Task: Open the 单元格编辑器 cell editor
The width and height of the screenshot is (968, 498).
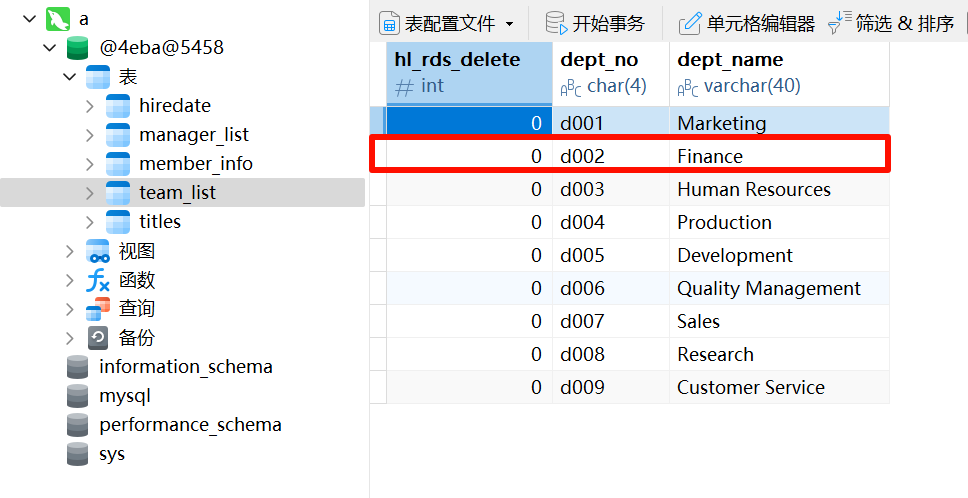Action: pos(746,23)
